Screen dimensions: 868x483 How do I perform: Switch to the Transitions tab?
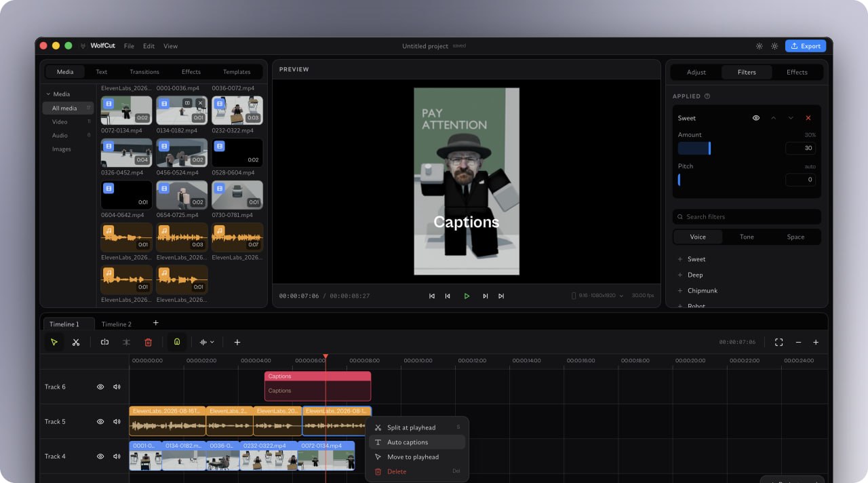tap(144, 72)
